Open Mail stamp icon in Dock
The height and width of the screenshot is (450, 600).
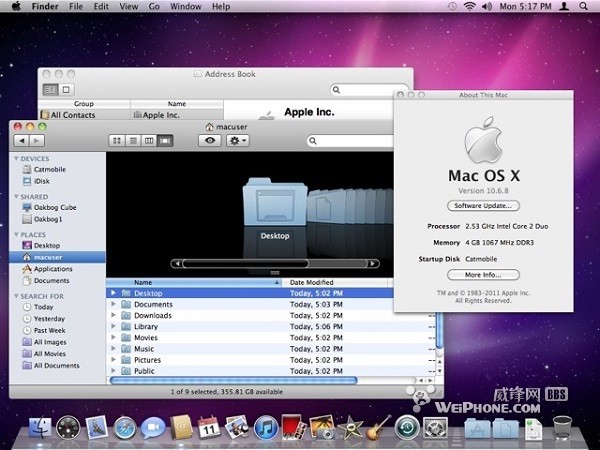[96, 427]
